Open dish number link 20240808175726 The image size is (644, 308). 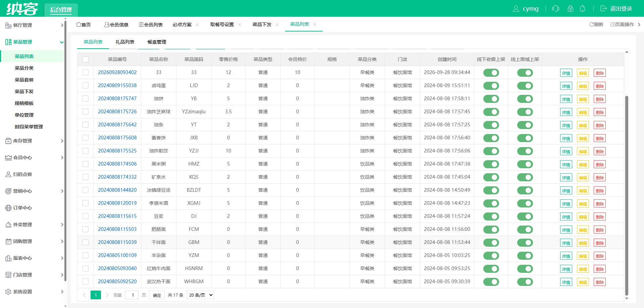[x=117, y=112]
